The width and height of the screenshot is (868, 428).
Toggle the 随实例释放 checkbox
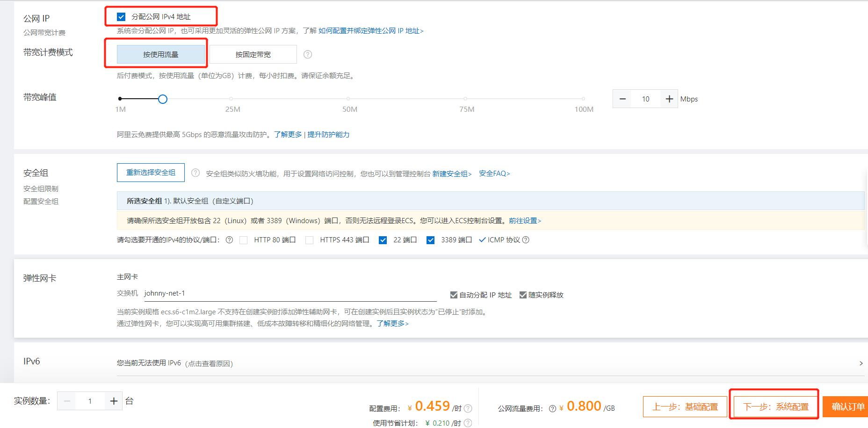click(x=523, y=295)
